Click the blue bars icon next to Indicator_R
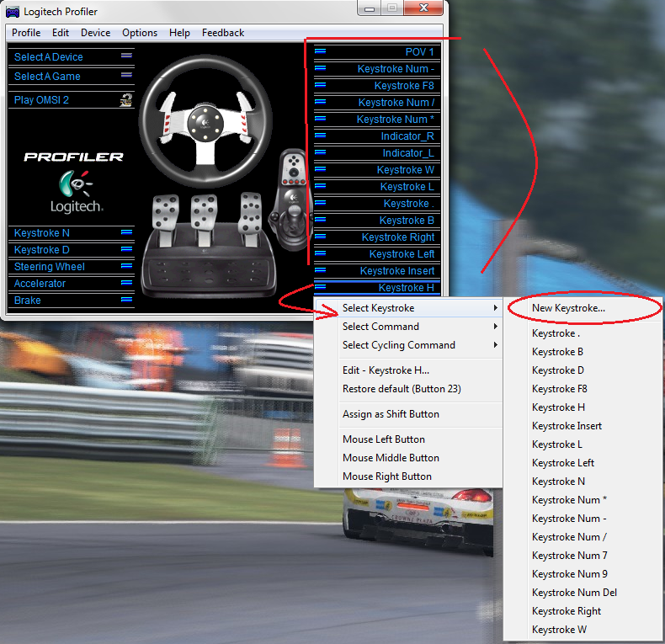This screenshot has height=644, width=665. click(320, 136)
